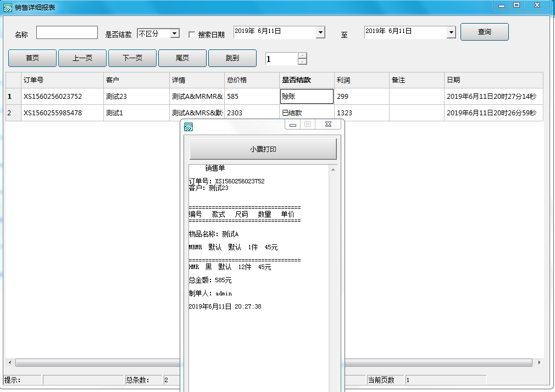Click the page number input field
Image resolution: width=555 pixels, height=392 pixels.
pyautogui.click(x=282, y=59)
